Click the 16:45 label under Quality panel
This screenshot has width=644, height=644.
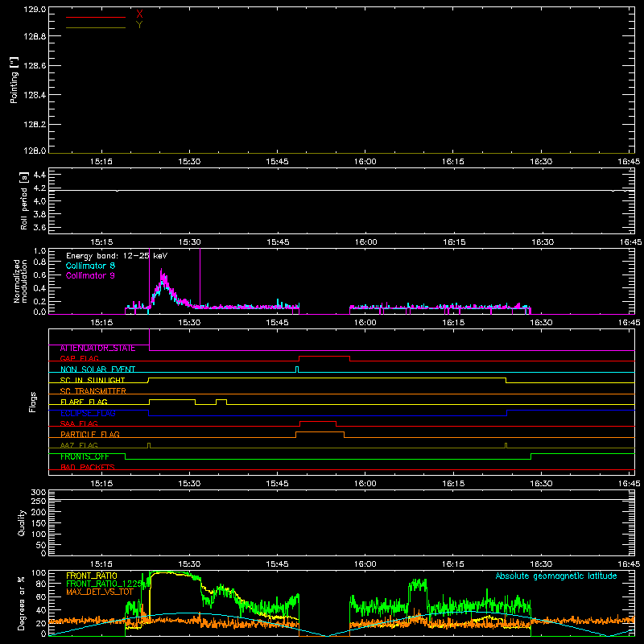(x=629, y=564)
